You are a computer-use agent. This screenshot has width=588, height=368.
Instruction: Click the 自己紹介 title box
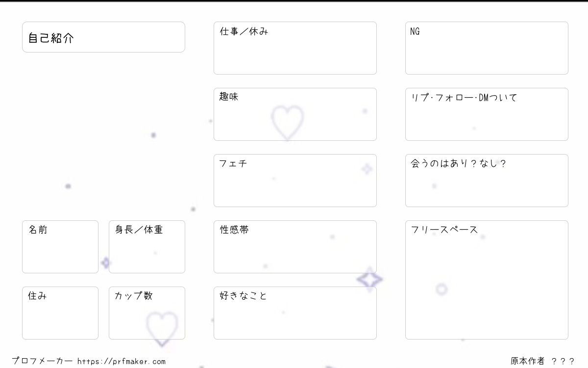(103, 37)
